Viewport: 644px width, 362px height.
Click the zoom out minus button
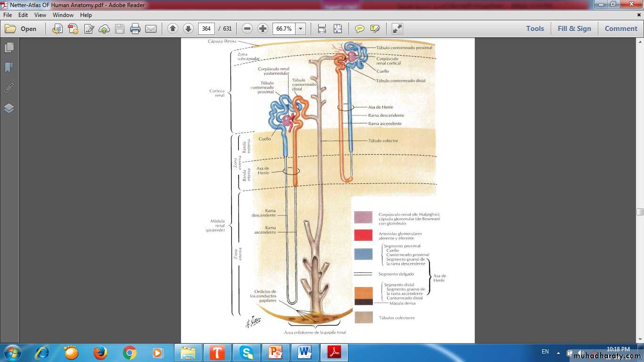(247, 29)
